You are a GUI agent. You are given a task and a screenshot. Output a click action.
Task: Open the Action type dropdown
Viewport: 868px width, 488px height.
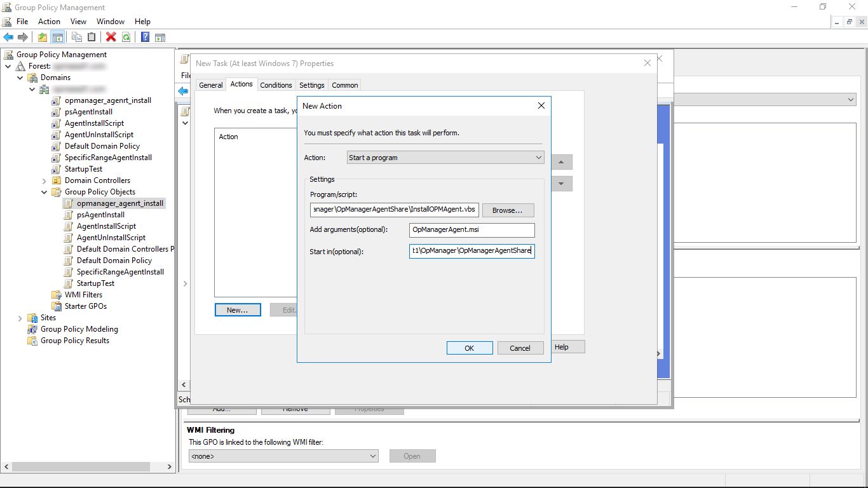point(445,158)
